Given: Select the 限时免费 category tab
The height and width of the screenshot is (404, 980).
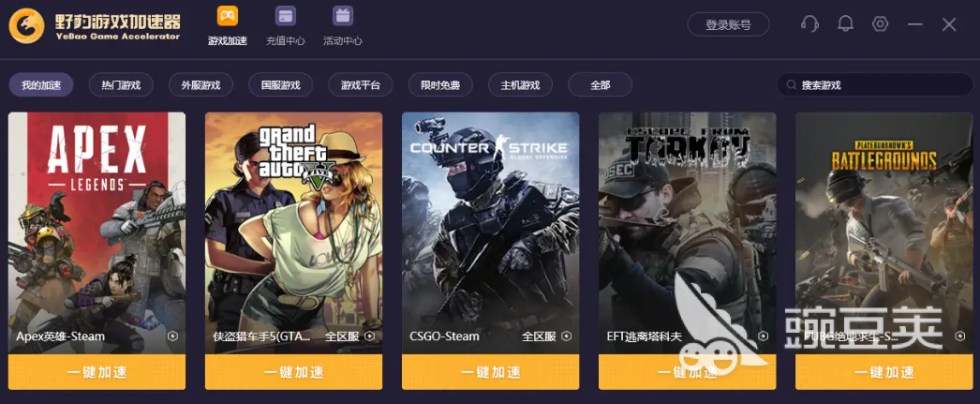Looking at the screenshot, I should (x=440, y=85).
